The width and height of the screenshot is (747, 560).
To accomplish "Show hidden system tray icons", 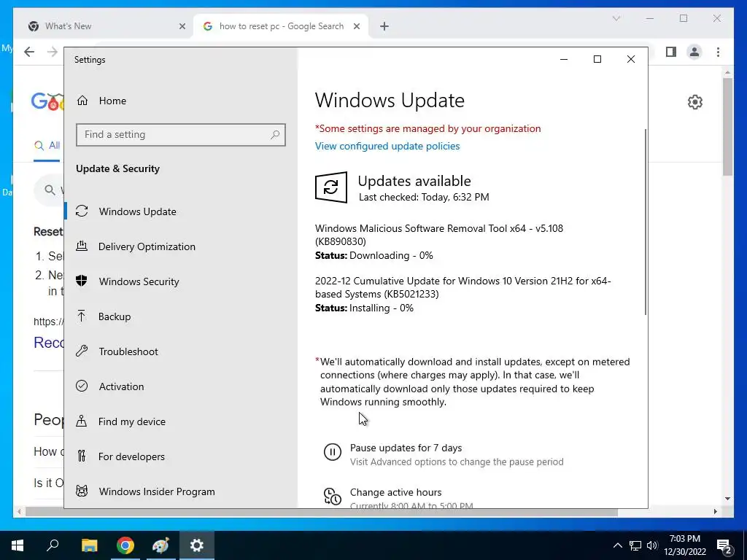I will coord(617,545).
